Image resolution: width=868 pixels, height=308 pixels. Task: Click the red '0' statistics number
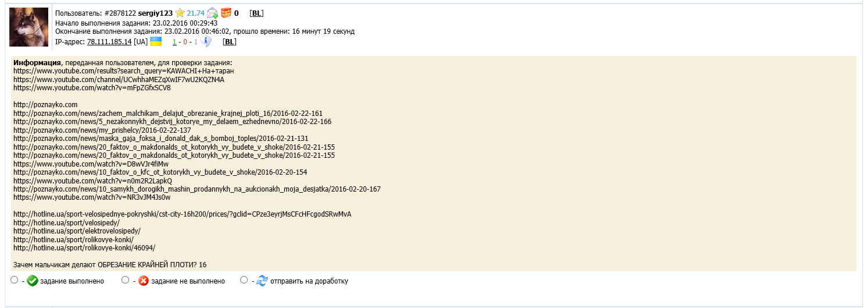coord(185,42)
